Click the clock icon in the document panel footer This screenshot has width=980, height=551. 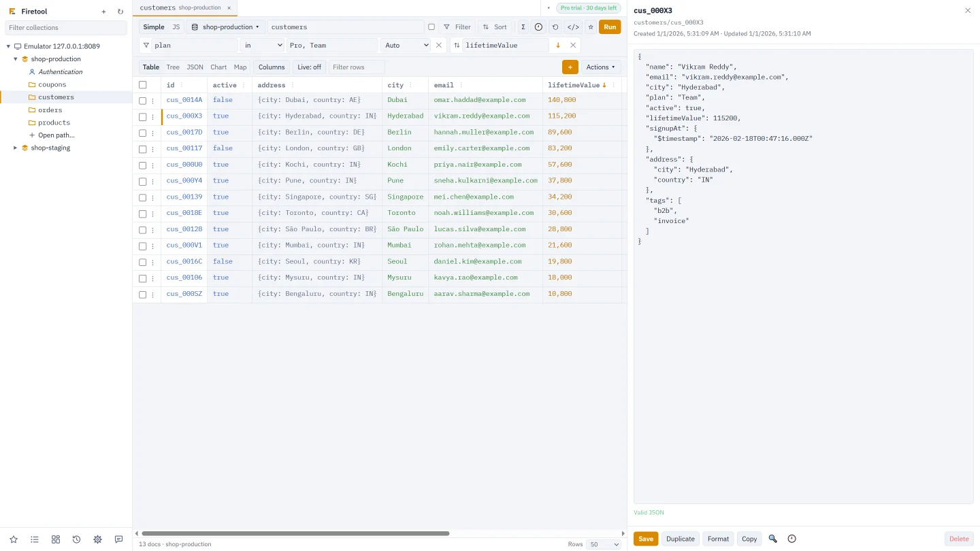click(x=791, y=539)
